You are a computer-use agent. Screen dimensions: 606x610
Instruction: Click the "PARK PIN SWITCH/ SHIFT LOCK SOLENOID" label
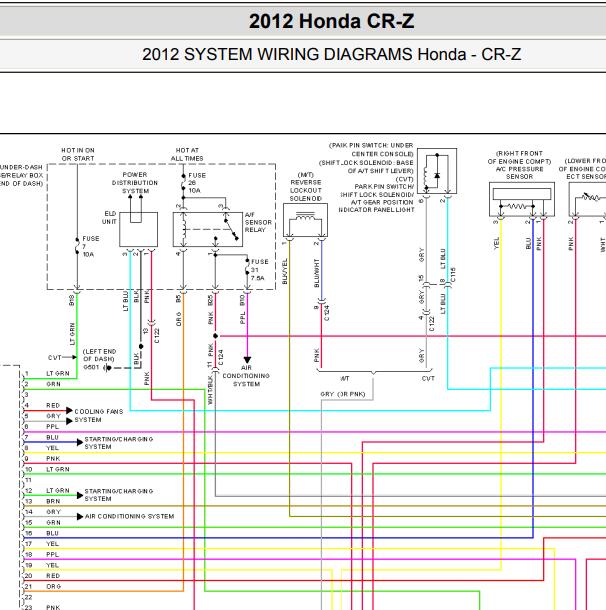point(377,191)
